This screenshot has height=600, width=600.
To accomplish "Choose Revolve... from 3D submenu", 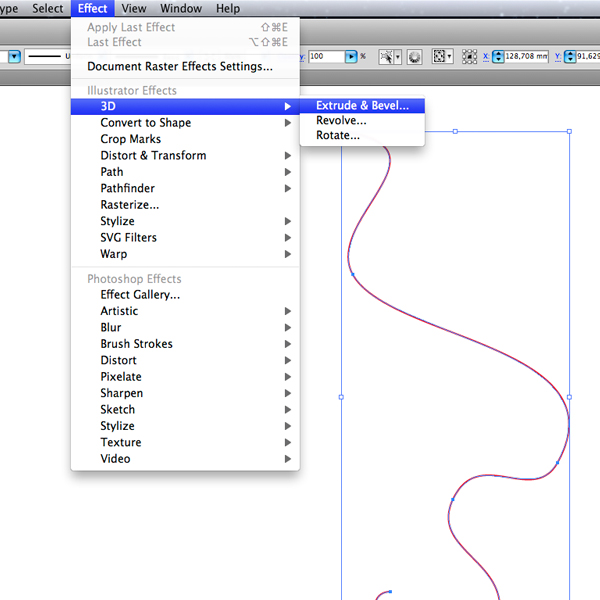I will point(362,121).
